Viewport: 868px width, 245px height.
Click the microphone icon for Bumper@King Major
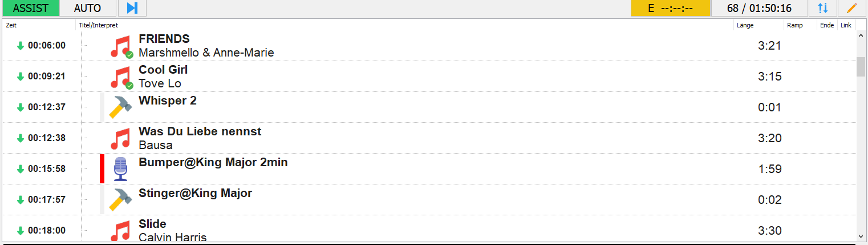point(120,169)
